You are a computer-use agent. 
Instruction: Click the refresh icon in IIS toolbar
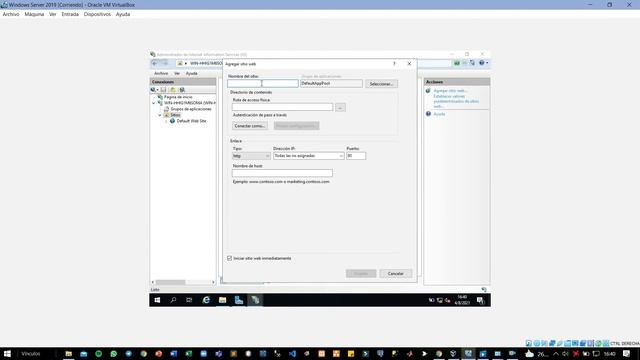point(472,63)
